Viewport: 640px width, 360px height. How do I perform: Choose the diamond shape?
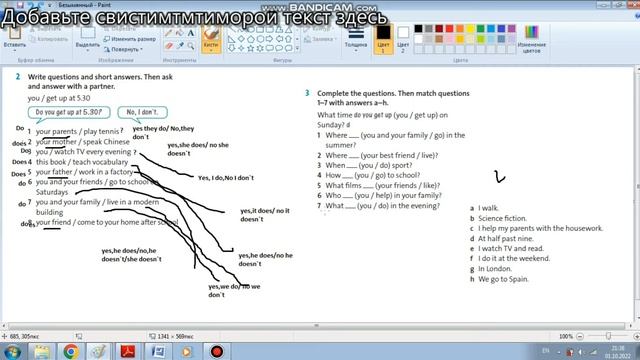click(241, 39)
